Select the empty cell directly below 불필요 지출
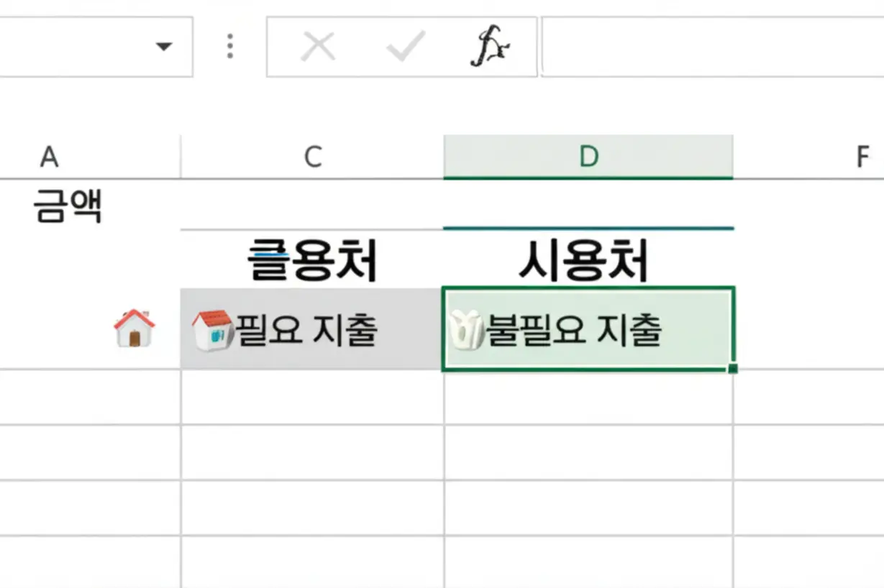Screen dimensions: 884x588 coord(588,398)
